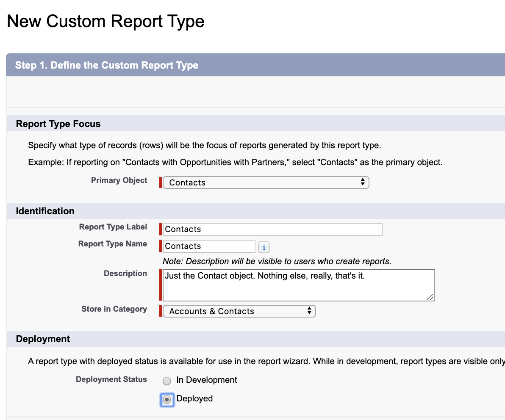Image resolution: width=505 pixels, height=420 pixels.
Task: Click the Report Type Name input field
Action: click(209, 246)
